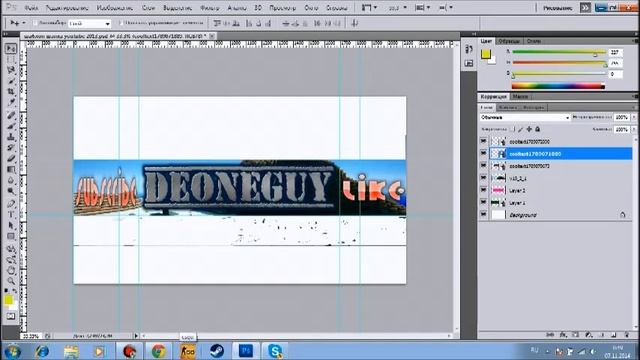Screen dimensions: 640x360
Task: Toggle eye icon of the topmost layer
Action: point(484,141)
